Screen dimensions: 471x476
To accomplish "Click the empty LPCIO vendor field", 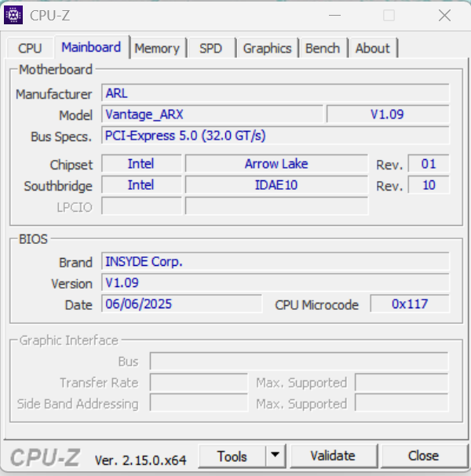I will [141, 205].
